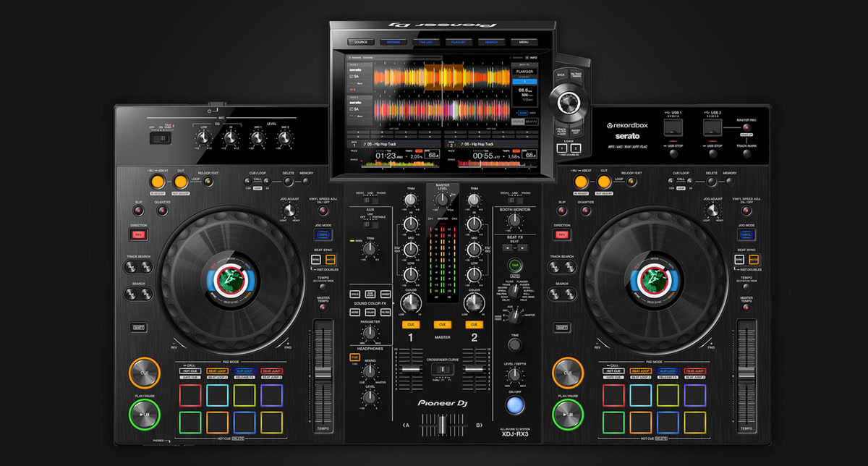Hit the right deck orange-ringed CUE button
This screenshot has width=868, height=466.
[568, 373]
